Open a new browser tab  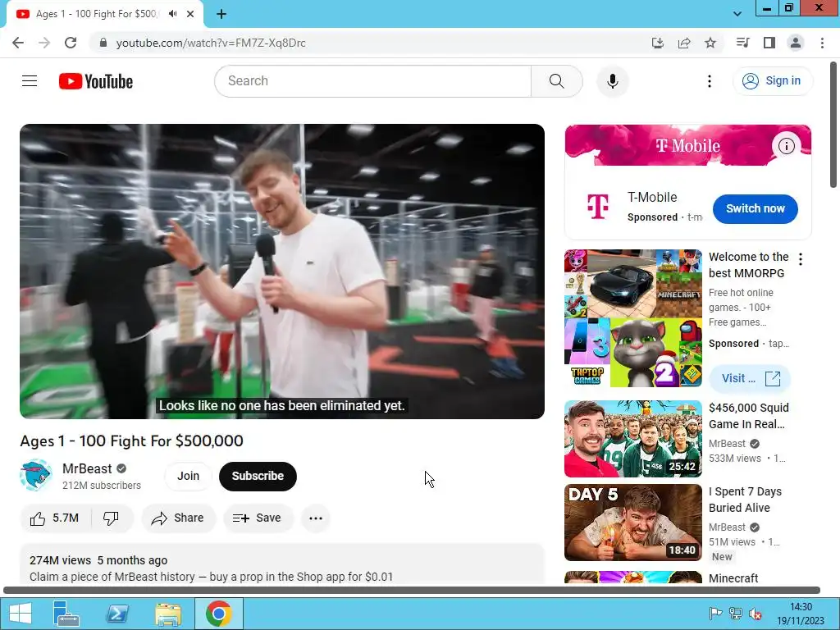221,14
